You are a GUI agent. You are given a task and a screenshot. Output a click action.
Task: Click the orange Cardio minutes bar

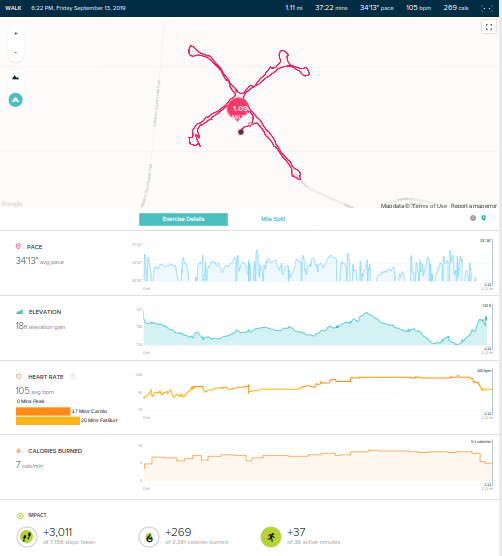click(x=43, y=411)
